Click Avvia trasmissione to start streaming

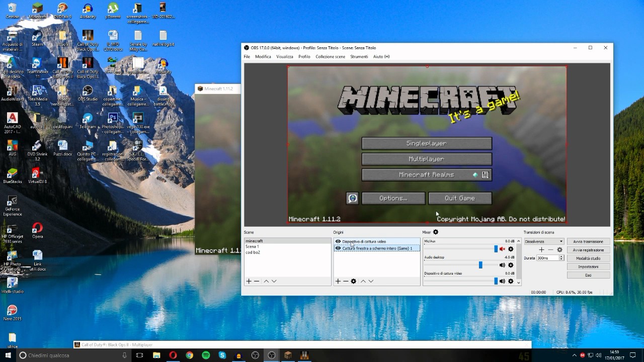(588, 241)
